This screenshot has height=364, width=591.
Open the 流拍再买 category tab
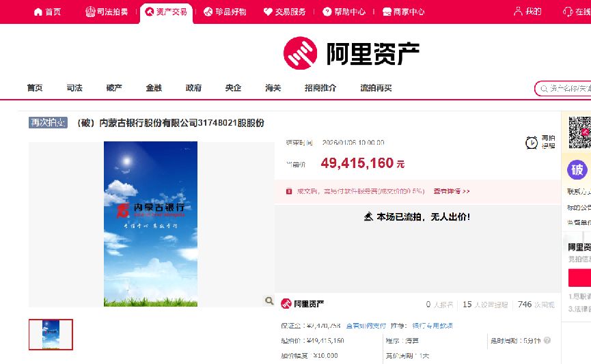[x=376, y=88]
